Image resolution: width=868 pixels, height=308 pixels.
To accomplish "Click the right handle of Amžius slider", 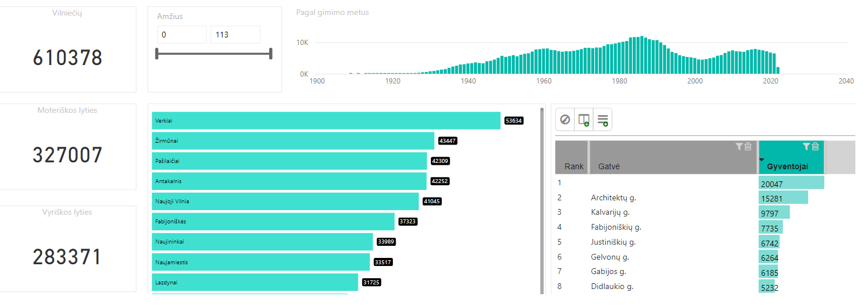I will tap(270, 54).
